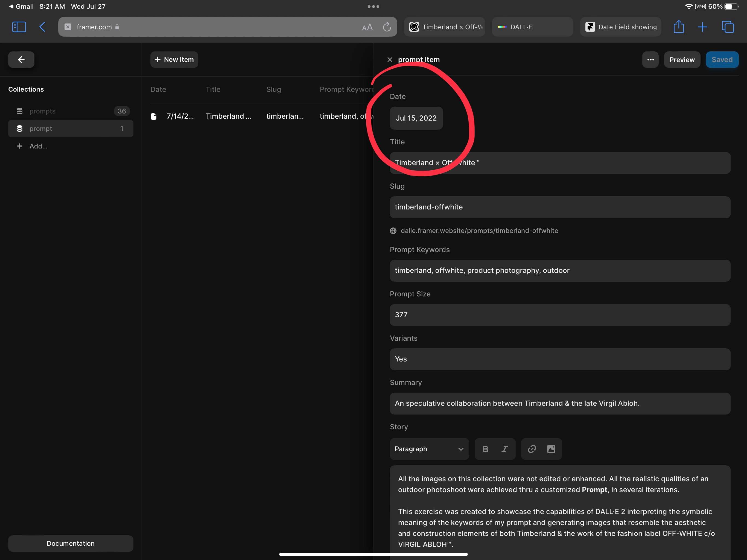Switch to the Date Field showing tab
The height and width of the screenshot is (560, 747).
[x=621, y=27]
